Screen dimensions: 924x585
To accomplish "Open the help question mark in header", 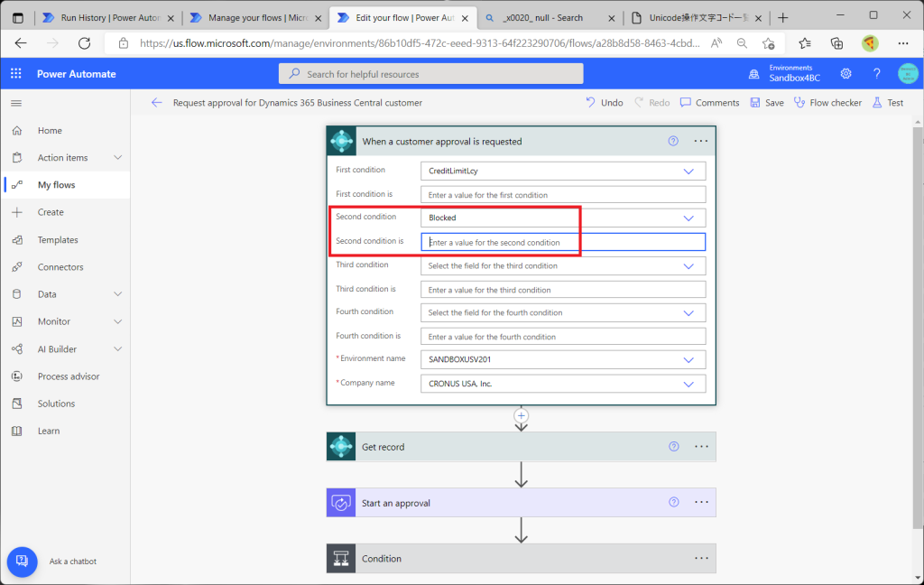I will (876, 74).
